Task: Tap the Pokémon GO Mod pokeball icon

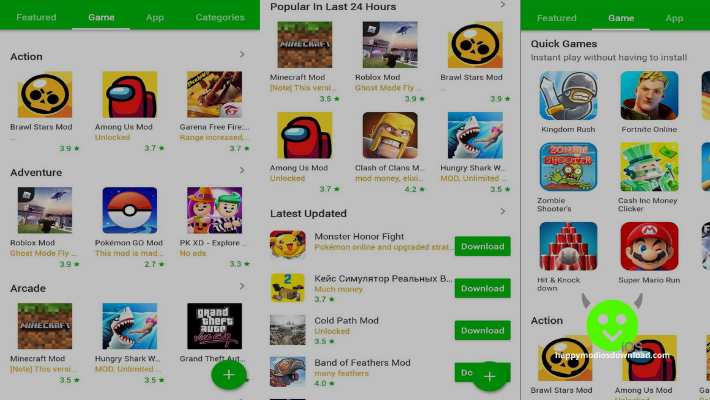Action: (x=130, y=210)
